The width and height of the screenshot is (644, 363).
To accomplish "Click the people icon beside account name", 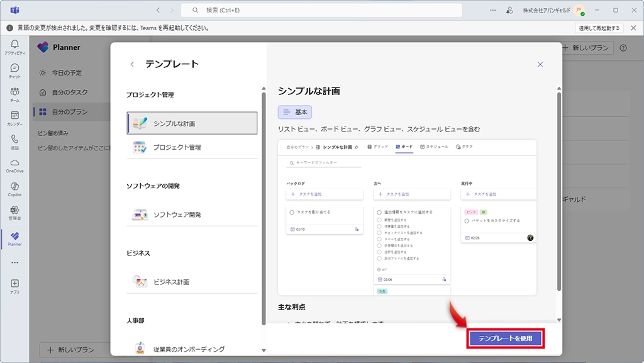I will pos(509,10).
